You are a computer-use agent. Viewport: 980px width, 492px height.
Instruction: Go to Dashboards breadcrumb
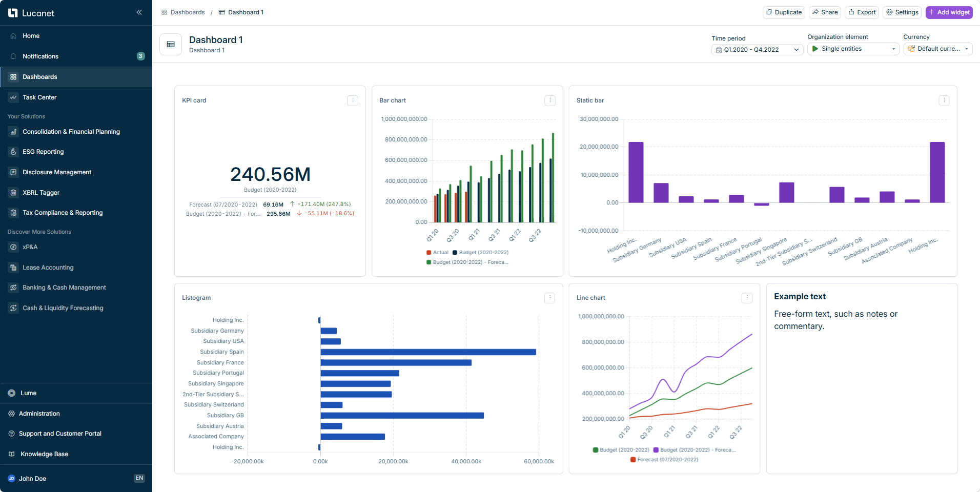183,12
